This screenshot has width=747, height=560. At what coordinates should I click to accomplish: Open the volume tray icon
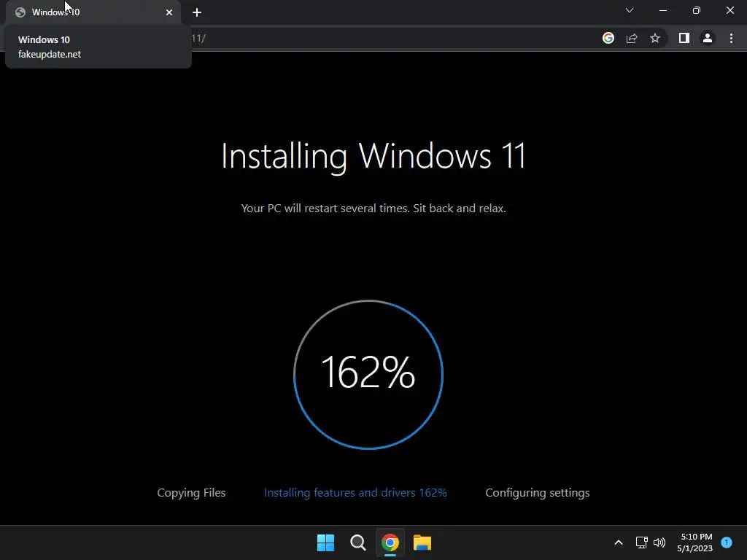tap(659, 542)
